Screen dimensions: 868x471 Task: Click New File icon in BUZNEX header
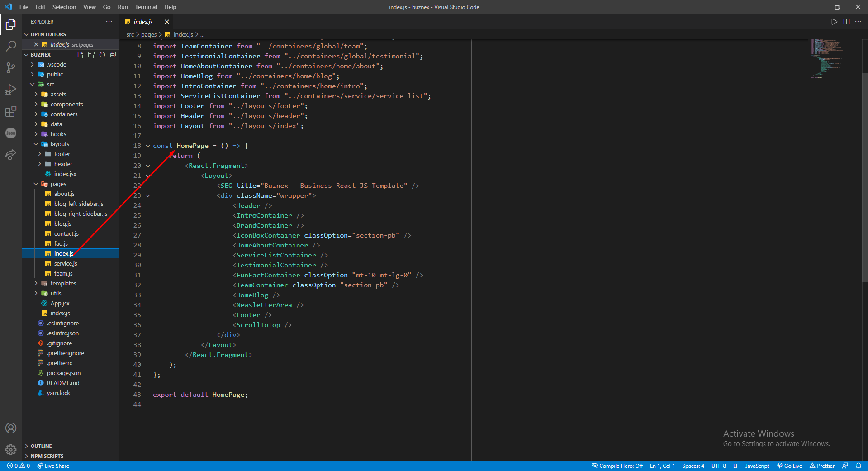coord(81,55)
